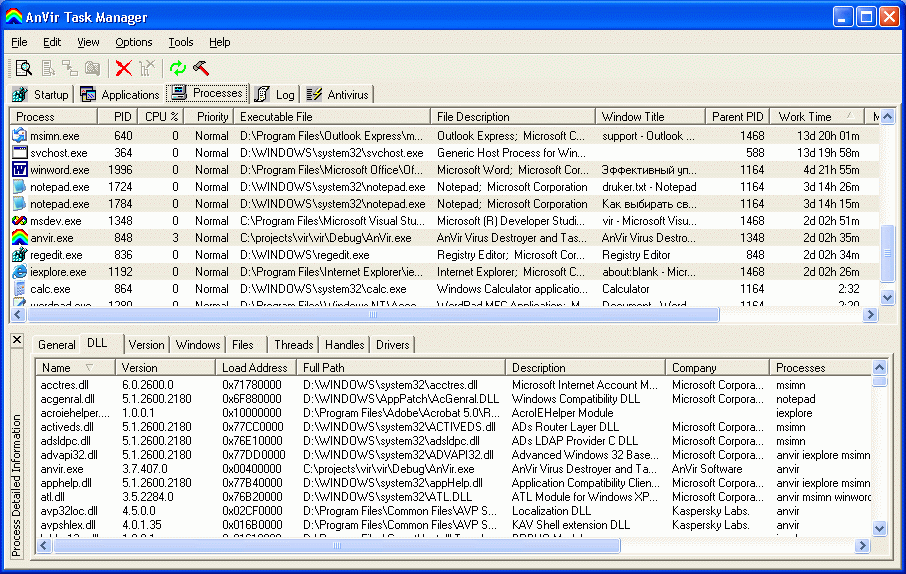The height and width of the screenshot is (574, 906).
Task: Click 'Kaspersky Labs.' company for avp32loc.dll
Action: point(711,511)
